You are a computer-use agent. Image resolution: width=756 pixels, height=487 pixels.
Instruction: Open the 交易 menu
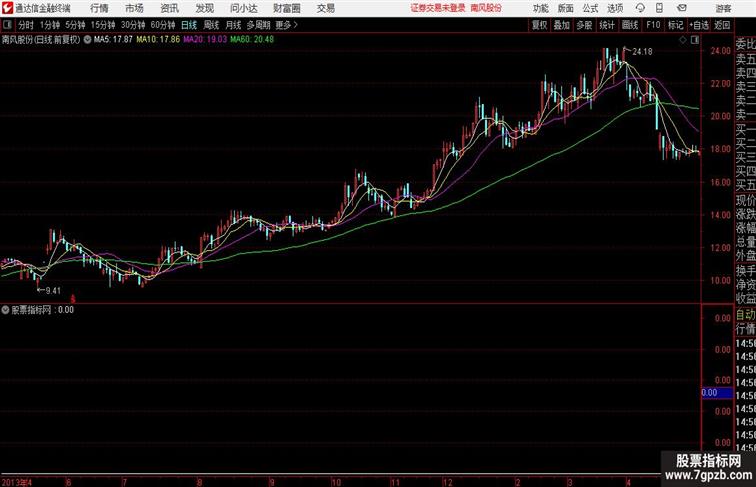point(326,8)
